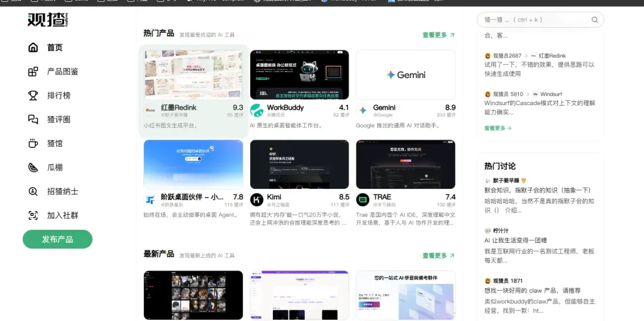Viewport: 644px width, 321px height.
Task: Open the Kimi product logo icon
Action: pyautogui.click(x=257, y=200)
